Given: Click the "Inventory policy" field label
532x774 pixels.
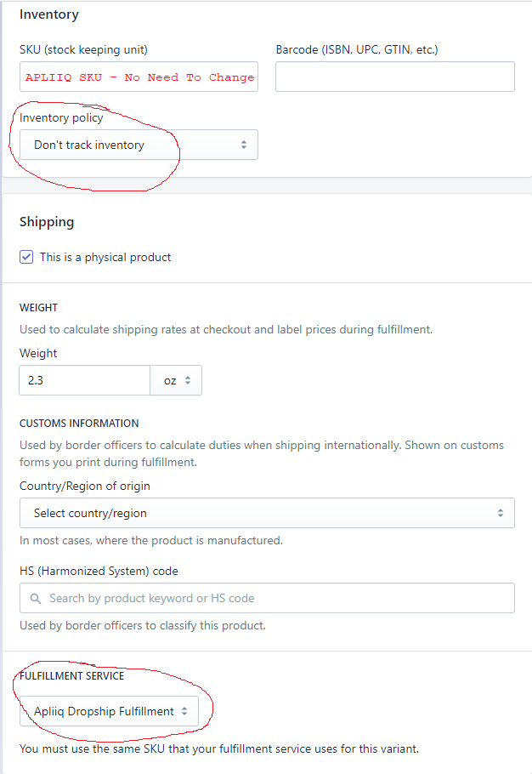Looking at the screenshot, I should (61, 117).
